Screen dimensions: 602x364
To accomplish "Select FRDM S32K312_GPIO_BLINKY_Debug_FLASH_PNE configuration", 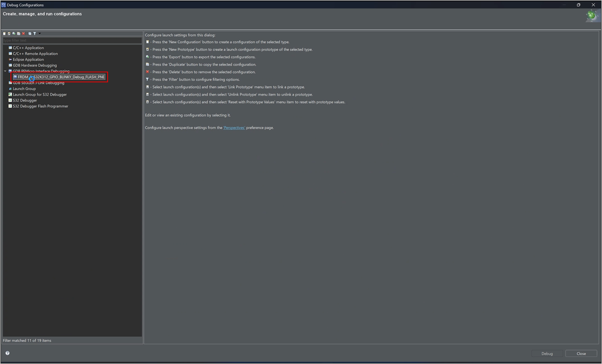I will coord(59,77).
